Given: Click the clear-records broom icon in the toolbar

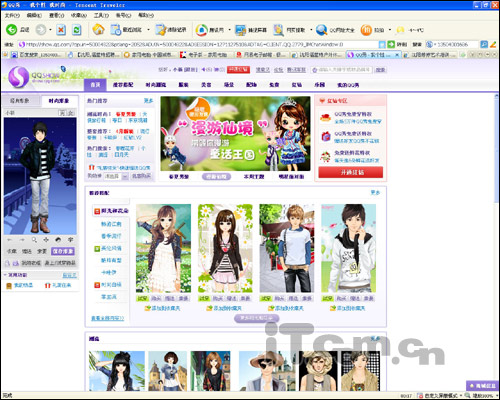Looking at the screenshot, I should point(161,30).
